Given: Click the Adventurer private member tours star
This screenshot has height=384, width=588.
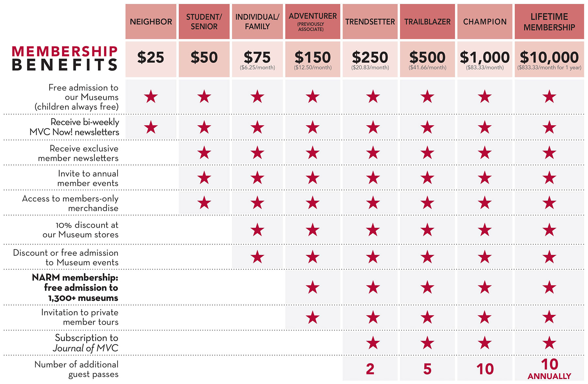Looking at the screenshot, I should point(313,317).
